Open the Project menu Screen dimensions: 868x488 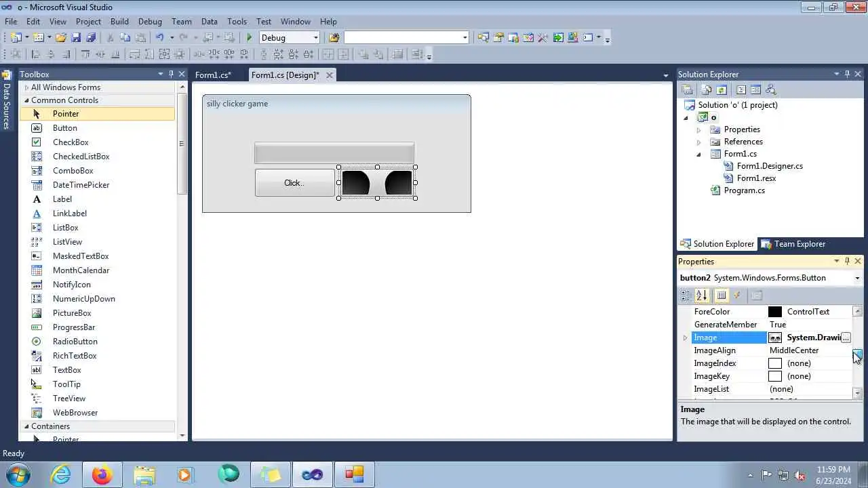(88, 22)
